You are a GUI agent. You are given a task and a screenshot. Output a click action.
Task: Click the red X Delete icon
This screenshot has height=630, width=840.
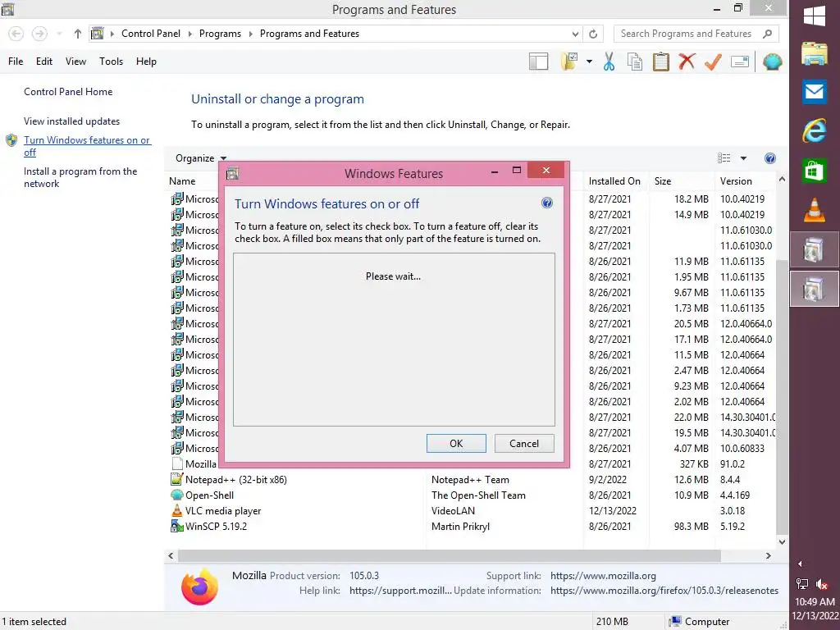click(x=687, y=62)
